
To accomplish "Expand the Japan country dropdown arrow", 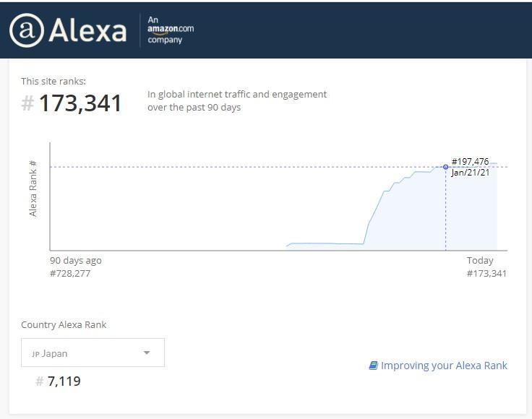I will click(147, 353).
